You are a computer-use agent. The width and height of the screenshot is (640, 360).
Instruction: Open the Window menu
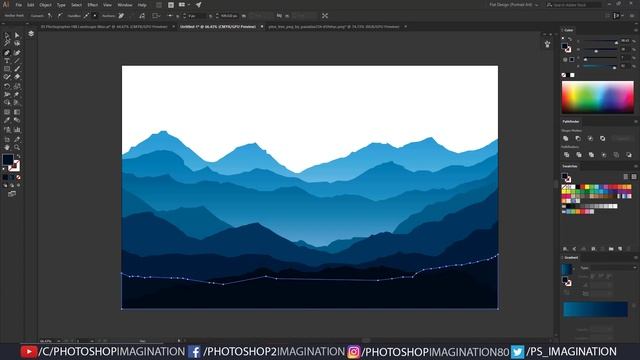pyautogui.click(x=124, y=5)
